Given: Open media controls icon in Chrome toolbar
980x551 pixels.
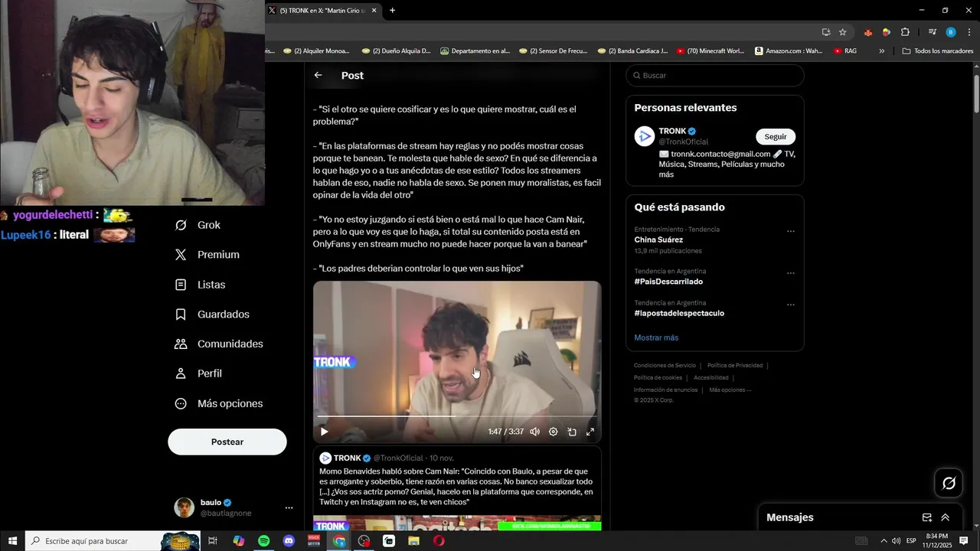Looking at the screenshot, I should tap(932, 32).
